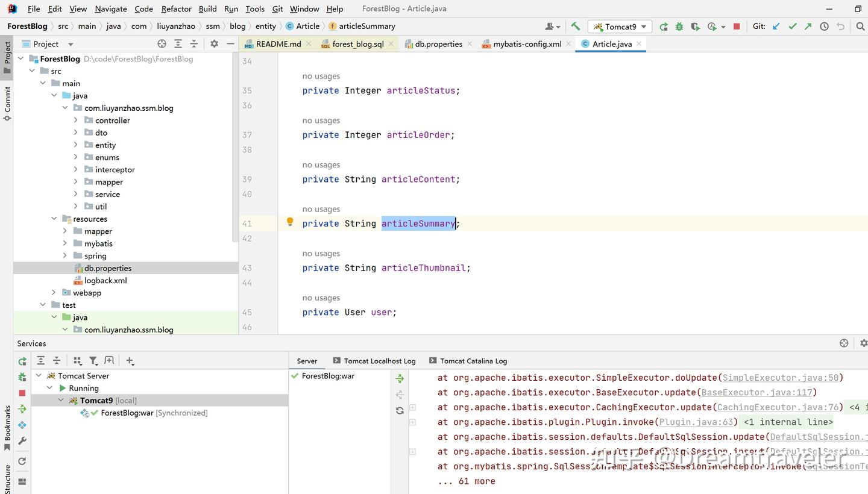Click the Build Project hammer icon

[x=576, y=27]
